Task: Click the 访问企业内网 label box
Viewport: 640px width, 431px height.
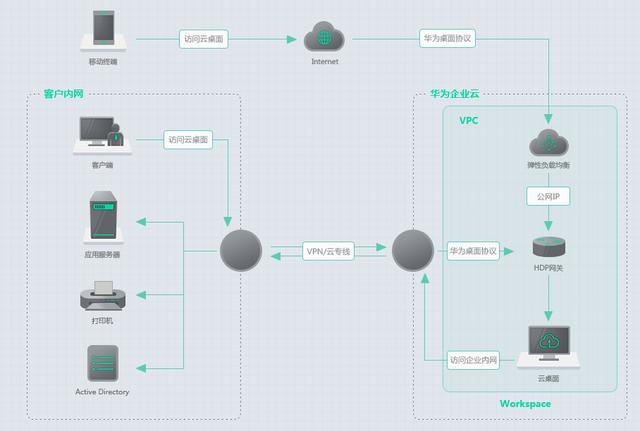Action: point(473,360)
